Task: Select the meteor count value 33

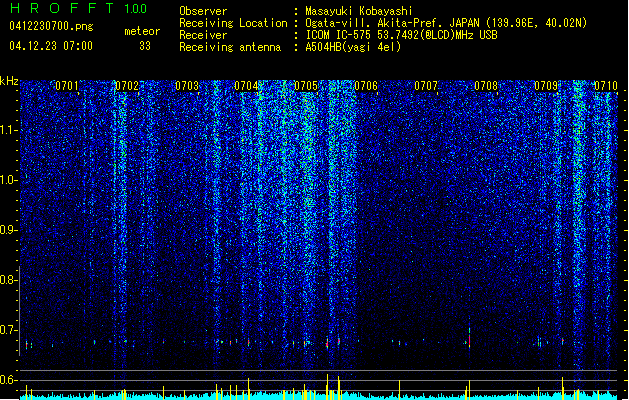Action: point(145,46)
